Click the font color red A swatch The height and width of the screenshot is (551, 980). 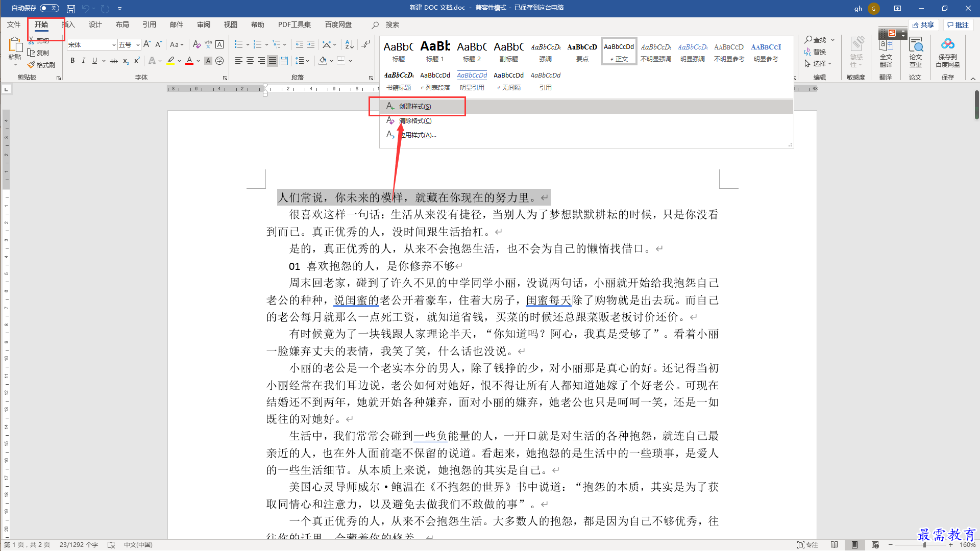[x=189, y=61]
